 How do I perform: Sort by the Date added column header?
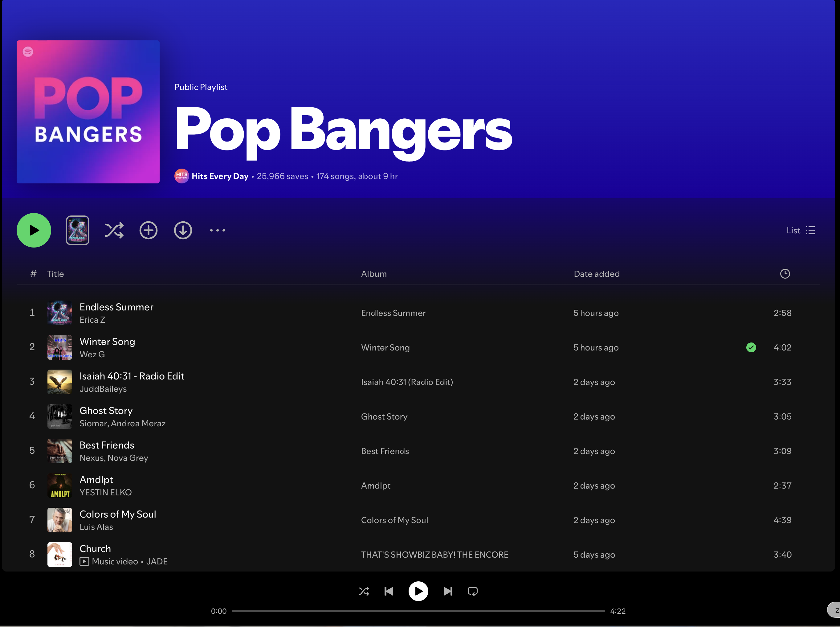click(597, 274)
